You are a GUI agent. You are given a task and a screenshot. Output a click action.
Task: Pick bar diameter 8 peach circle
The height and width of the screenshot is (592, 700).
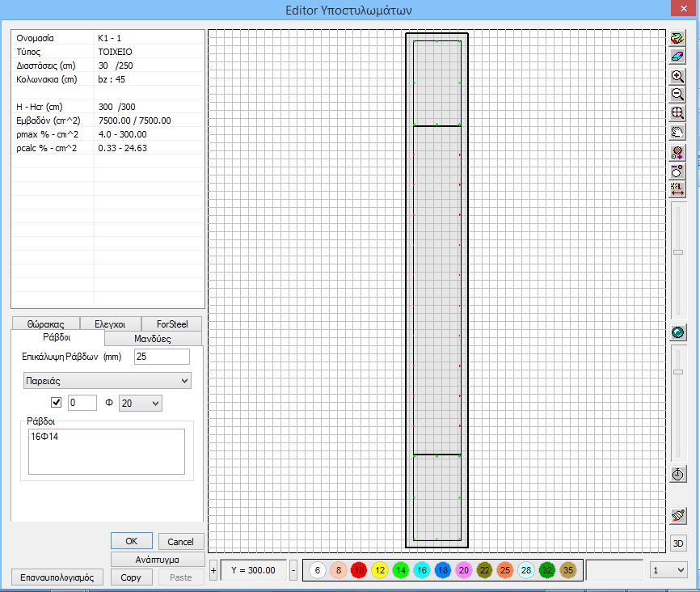tap(339, 570)
